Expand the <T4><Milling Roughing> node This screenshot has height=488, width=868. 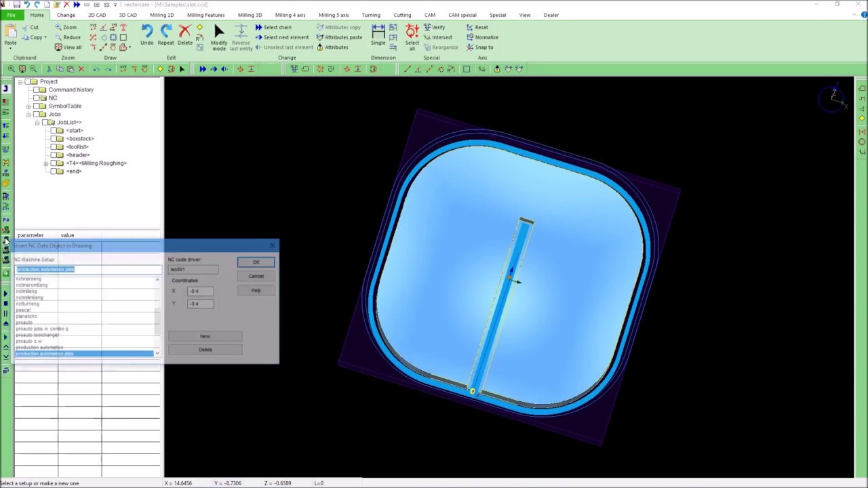pos(46,163)
